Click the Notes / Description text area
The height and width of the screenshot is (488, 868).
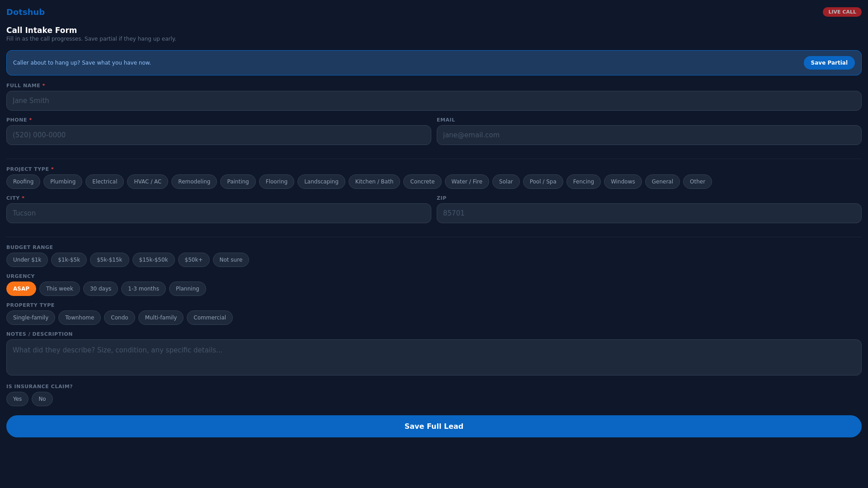tap(434, 357)
